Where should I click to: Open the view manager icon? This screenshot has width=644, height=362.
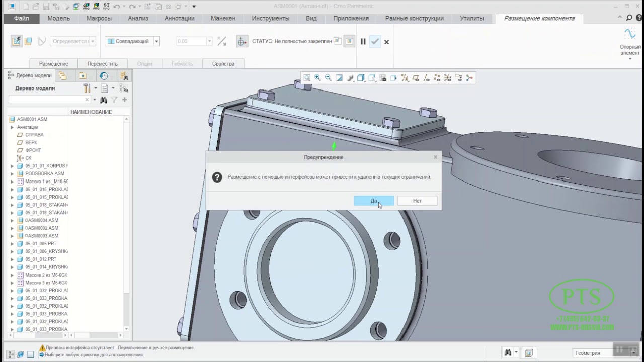click(x=383, y=78)
